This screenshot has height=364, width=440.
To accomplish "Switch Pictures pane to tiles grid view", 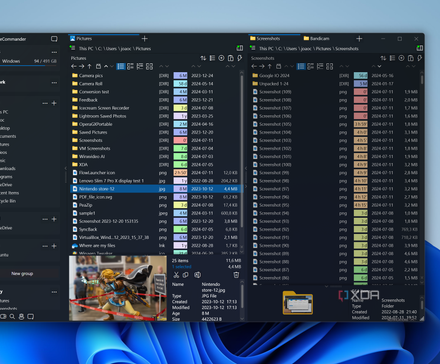I will point(149,67).
